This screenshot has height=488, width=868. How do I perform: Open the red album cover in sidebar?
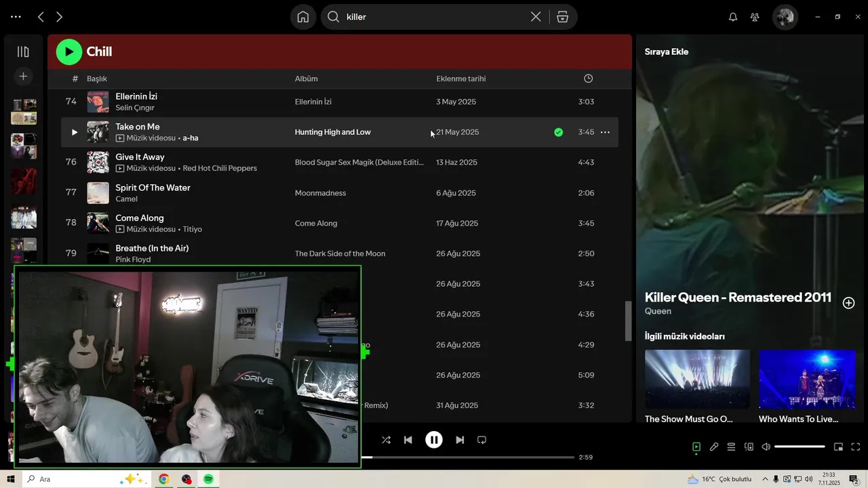24,182
